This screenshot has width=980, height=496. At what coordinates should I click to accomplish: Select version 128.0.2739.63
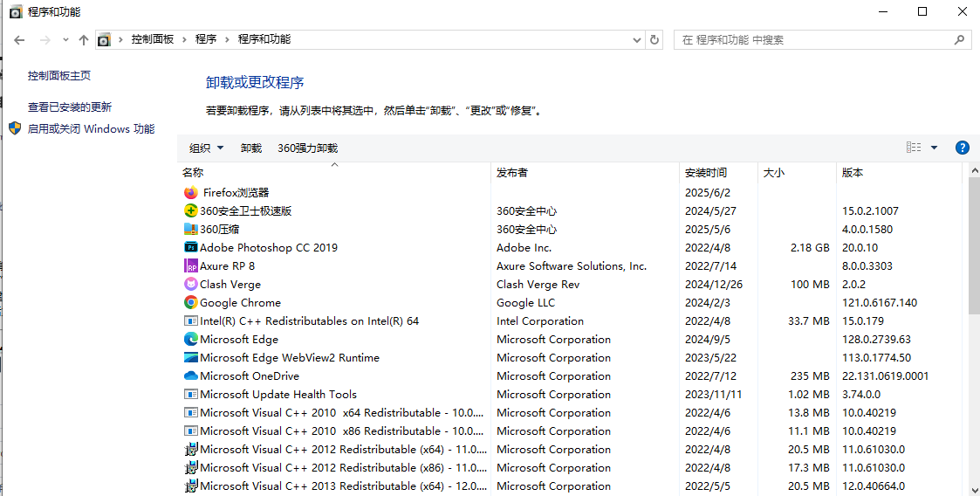(x=876, y=339)
